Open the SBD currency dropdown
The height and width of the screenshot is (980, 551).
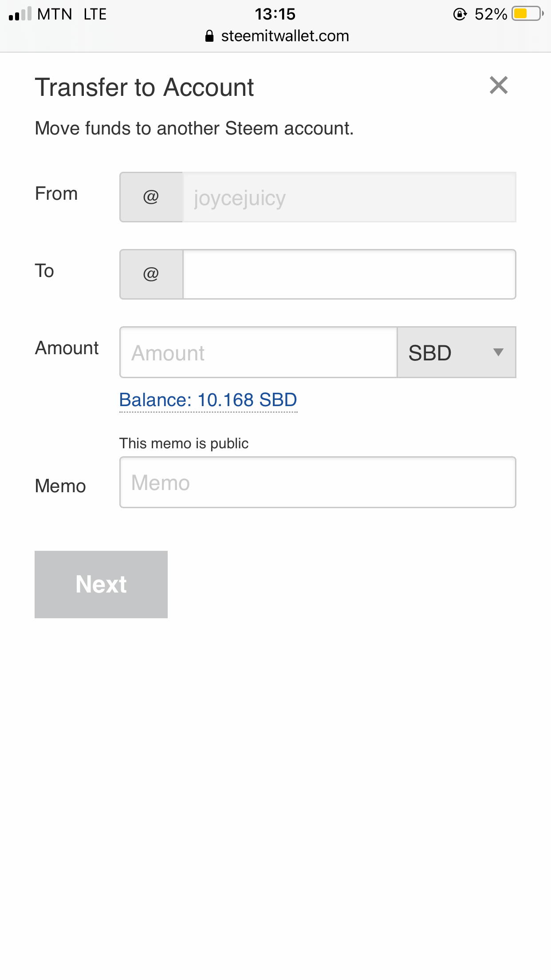pos(456,353)
